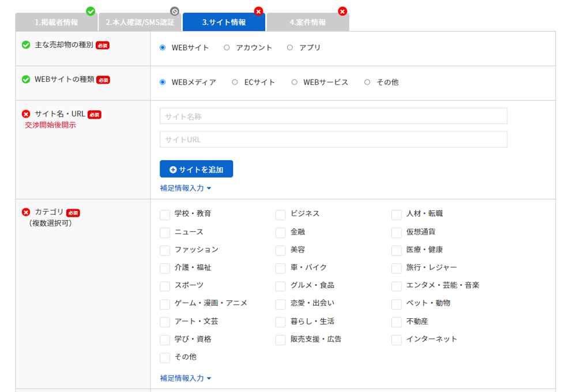Select the グルメ・食品 category checkbox

point(280,287)
